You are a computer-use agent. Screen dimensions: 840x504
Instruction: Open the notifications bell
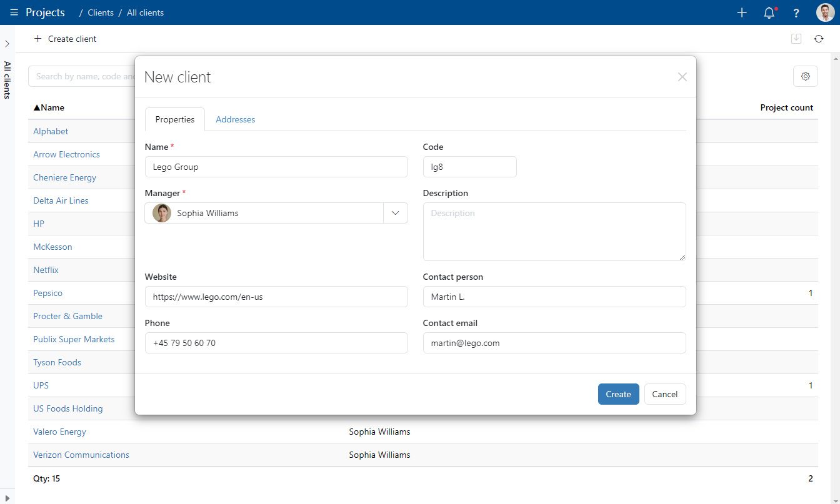click(x=769, y=12)
